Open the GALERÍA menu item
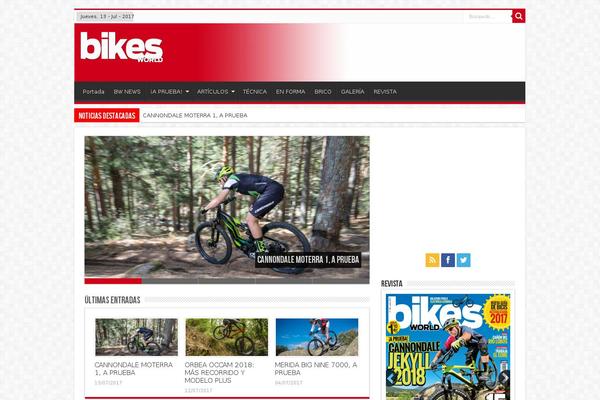The width and height of the screenshot is (600, 400). coord(352,92)
